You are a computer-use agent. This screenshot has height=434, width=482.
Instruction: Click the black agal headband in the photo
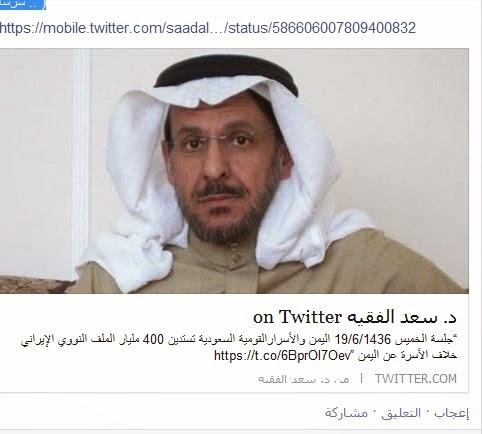pos(227,70)
